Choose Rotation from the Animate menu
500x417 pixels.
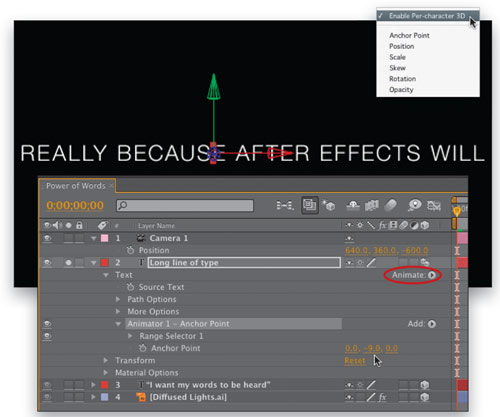(x=402, y=79)
